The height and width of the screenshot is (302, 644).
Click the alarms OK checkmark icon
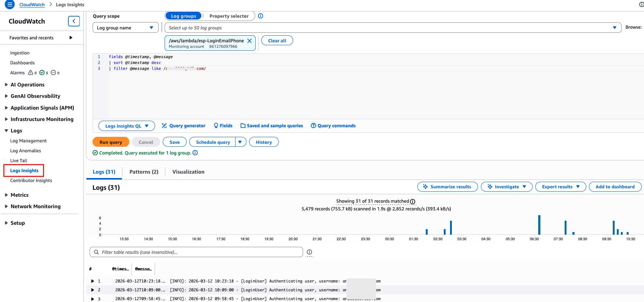(42, 72)
